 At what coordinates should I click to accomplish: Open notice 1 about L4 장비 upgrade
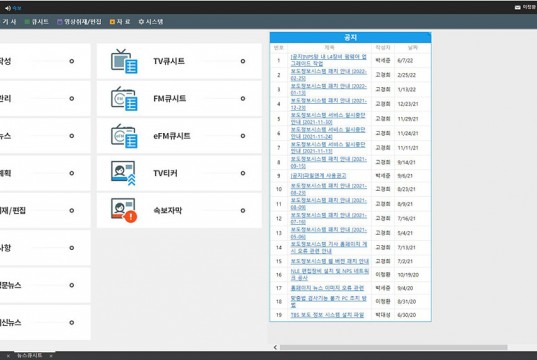point(328,60)
